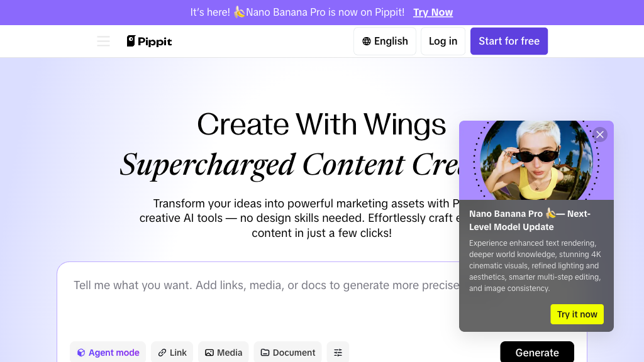Select the Document attachment option

point(288,353)
